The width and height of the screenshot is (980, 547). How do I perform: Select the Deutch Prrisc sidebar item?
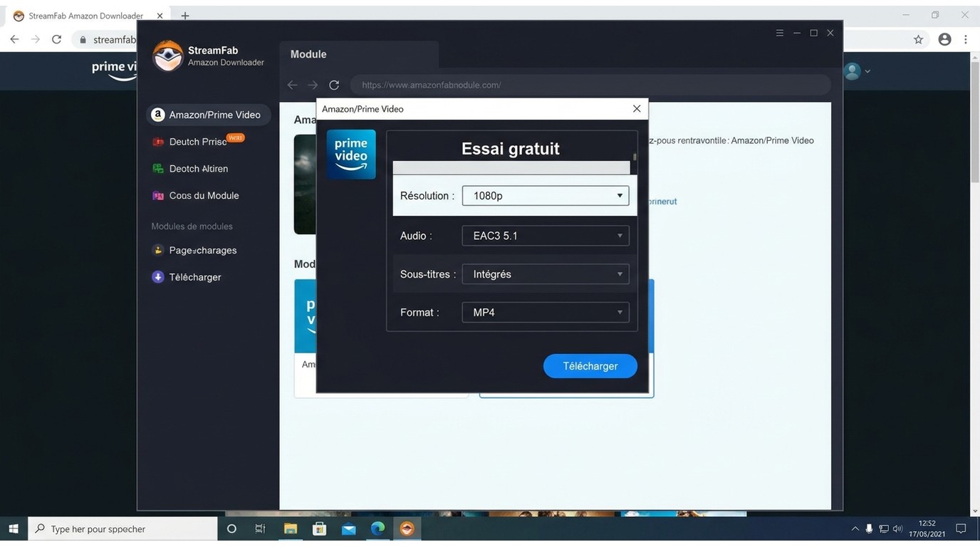pyautogui.click(x=198, y=142)
